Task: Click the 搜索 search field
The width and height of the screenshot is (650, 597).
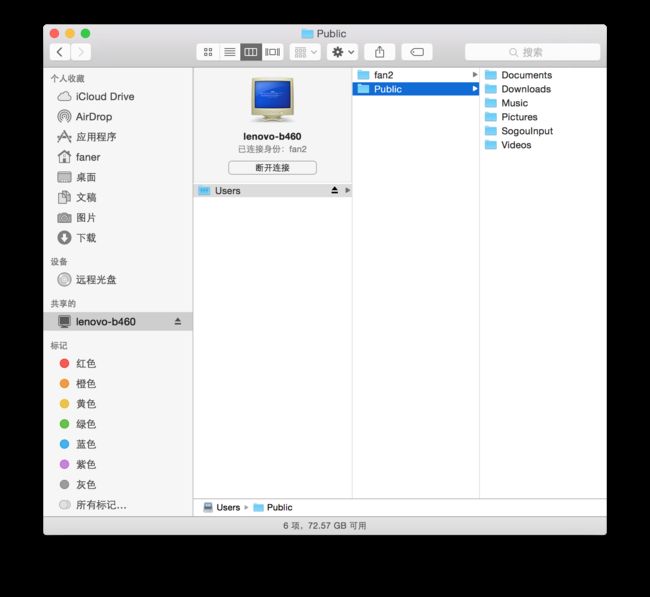Action: click(x=533, y=52)
